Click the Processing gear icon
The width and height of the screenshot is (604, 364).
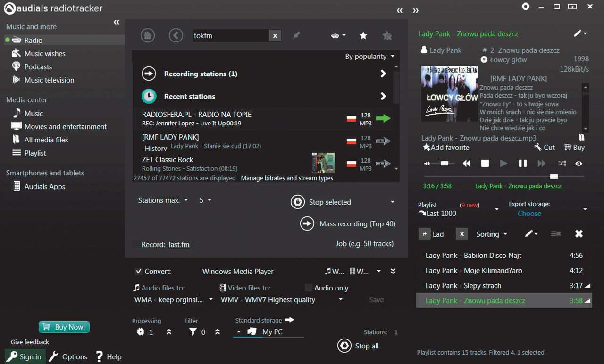tap(140, 332)
